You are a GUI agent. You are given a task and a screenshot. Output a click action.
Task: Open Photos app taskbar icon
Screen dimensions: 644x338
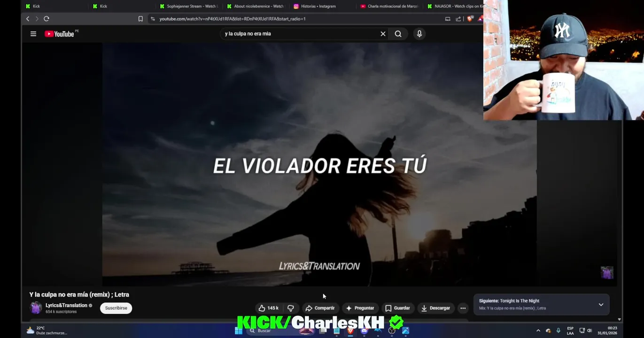[x=405, y=330]
